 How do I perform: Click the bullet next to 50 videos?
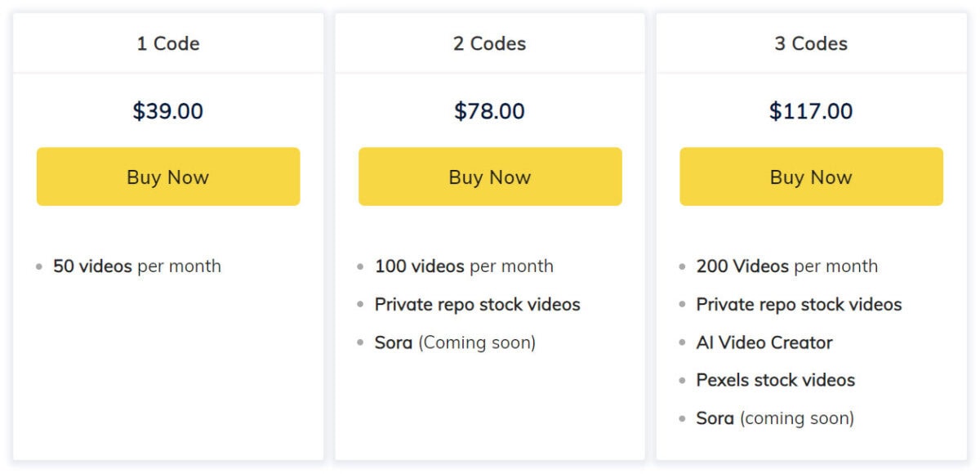pyautogui.click(x=38, y=266)
